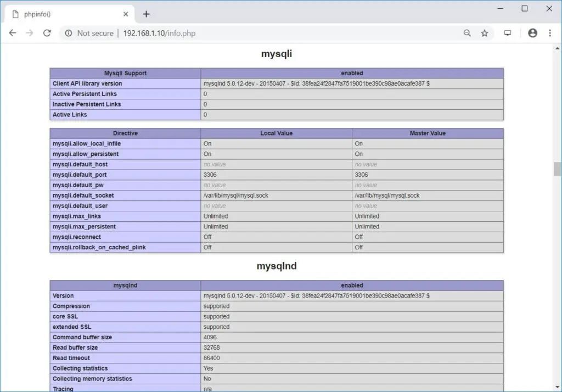Click the 'Master Value' column header
Viewport: 562px width, 392px height.
428,133
